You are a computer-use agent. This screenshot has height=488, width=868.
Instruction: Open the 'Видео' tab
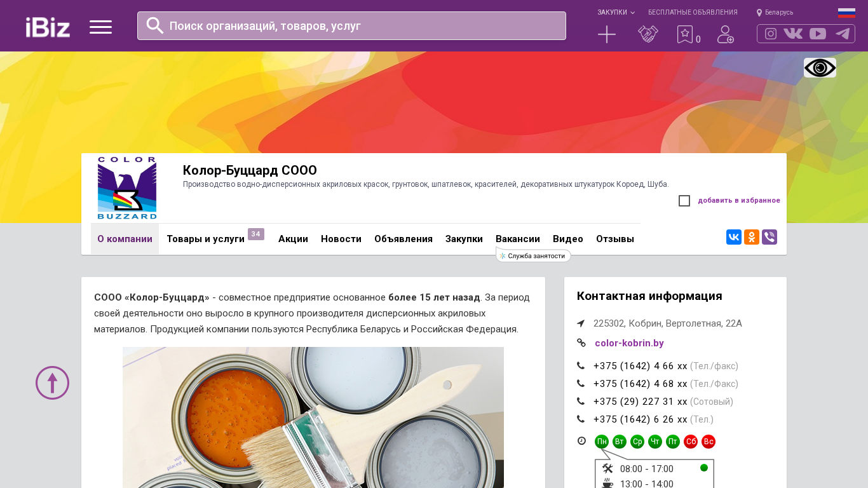click(x=568, y=239)
